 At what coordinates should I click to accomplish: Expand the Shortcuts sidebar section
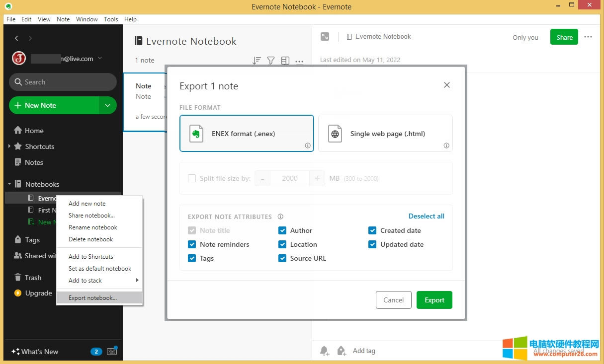[9, 146]
